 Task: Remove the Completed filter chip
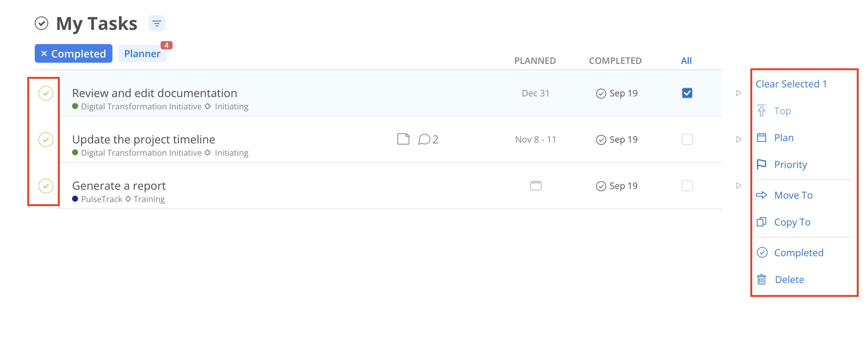pos(44,54)
